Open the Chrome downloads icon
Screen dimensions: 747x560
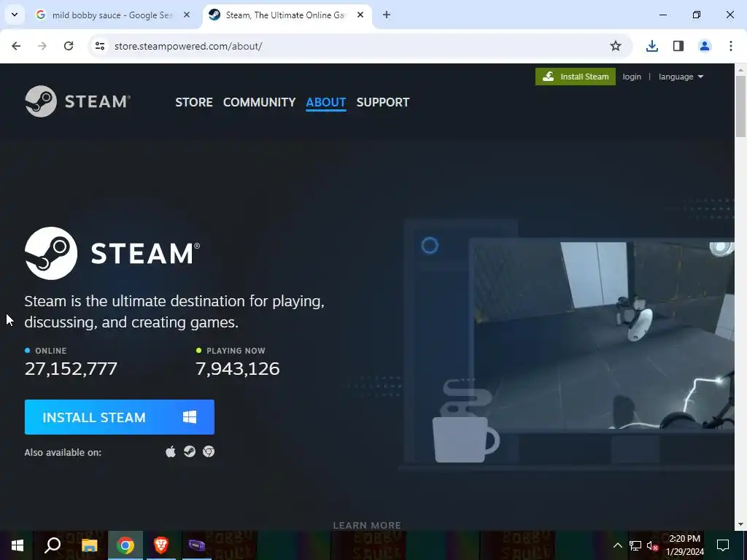tap(652, 46)
